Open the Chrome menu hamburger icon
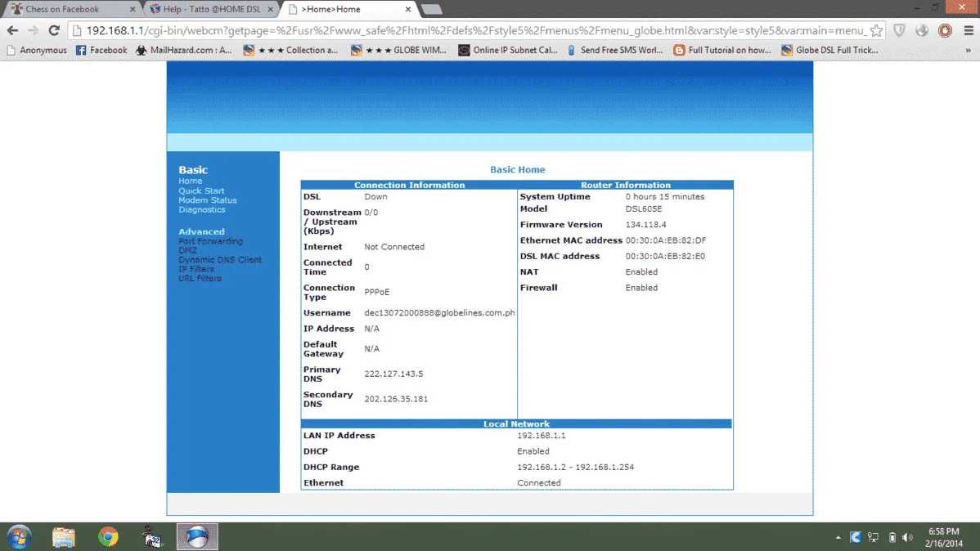 968,30
